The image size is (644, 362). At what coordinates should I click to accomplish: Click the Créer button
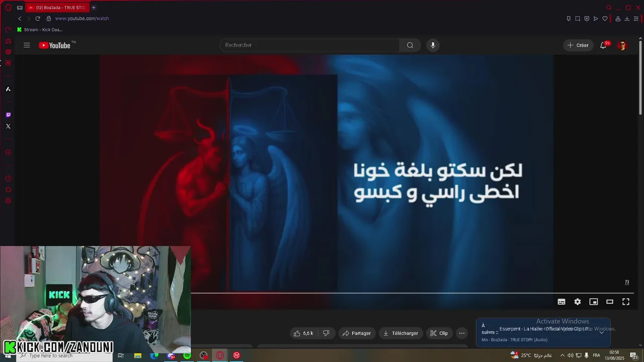[578, 45]
